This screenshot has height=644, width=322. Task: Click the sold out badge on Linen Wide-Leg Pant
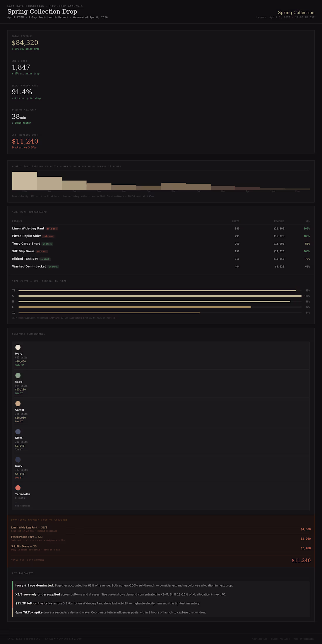coord(52,229)
